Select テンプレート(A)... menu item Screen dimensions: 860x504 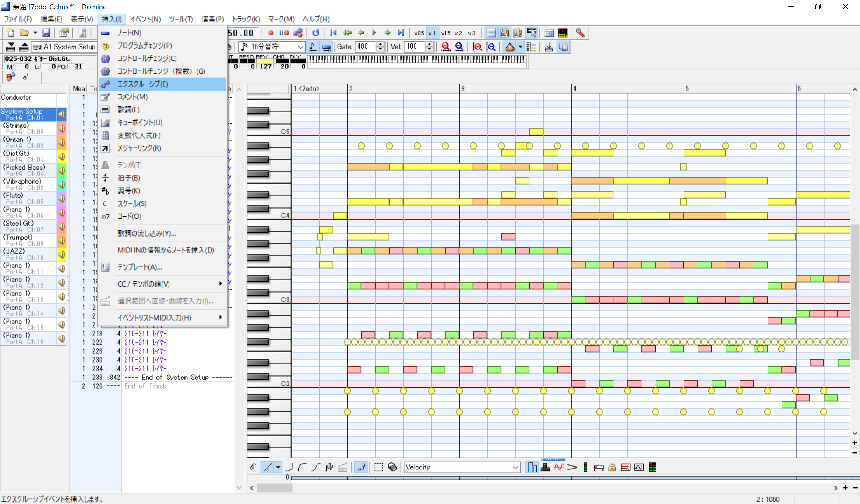[x=162, y=267]
